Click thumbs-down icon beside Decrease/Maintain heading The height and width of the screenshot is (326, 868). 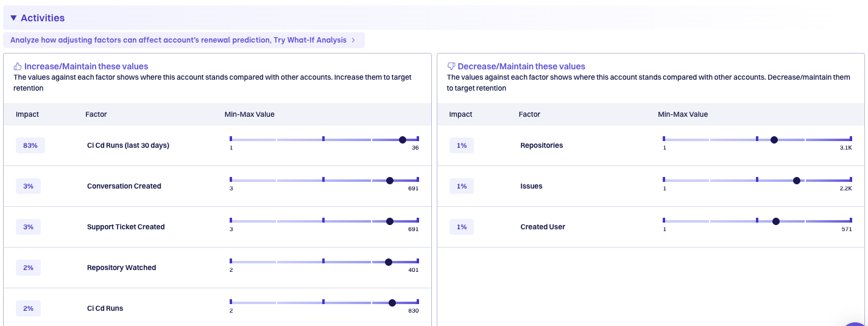point(451,66)
